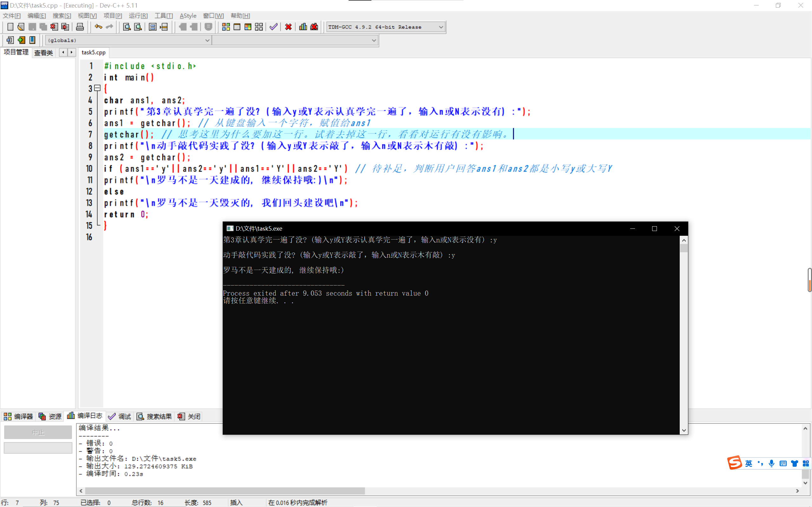The image size is (812, 507).
Task: Click the compile log horizontal scrollbar
Action: [225, 491]
